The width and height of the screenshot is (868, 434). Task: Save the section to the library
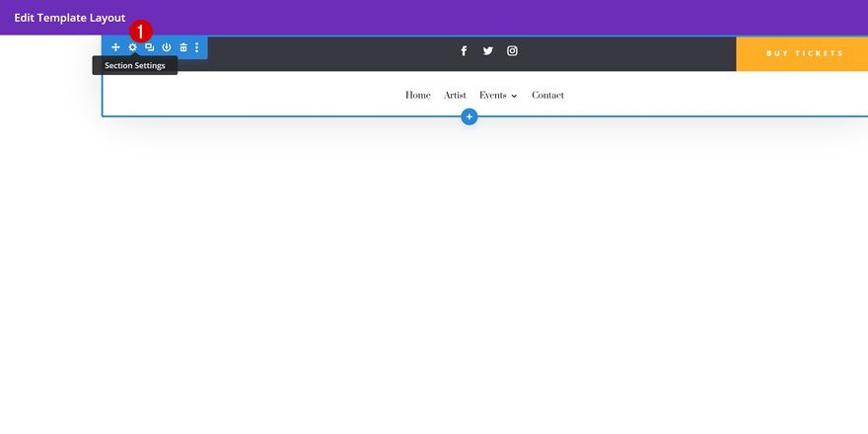166,47
